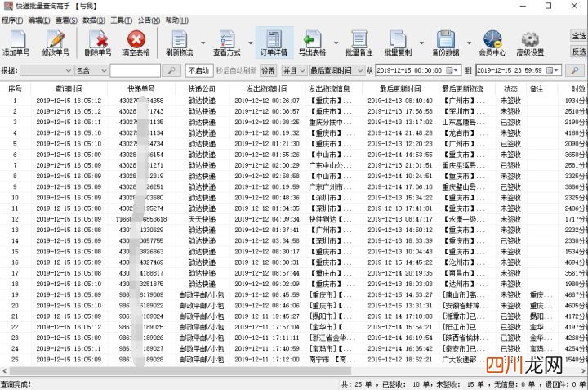
Task: Select the 2019-12-12 00:26:07 cell in row 1
Action: pos(267,101)
